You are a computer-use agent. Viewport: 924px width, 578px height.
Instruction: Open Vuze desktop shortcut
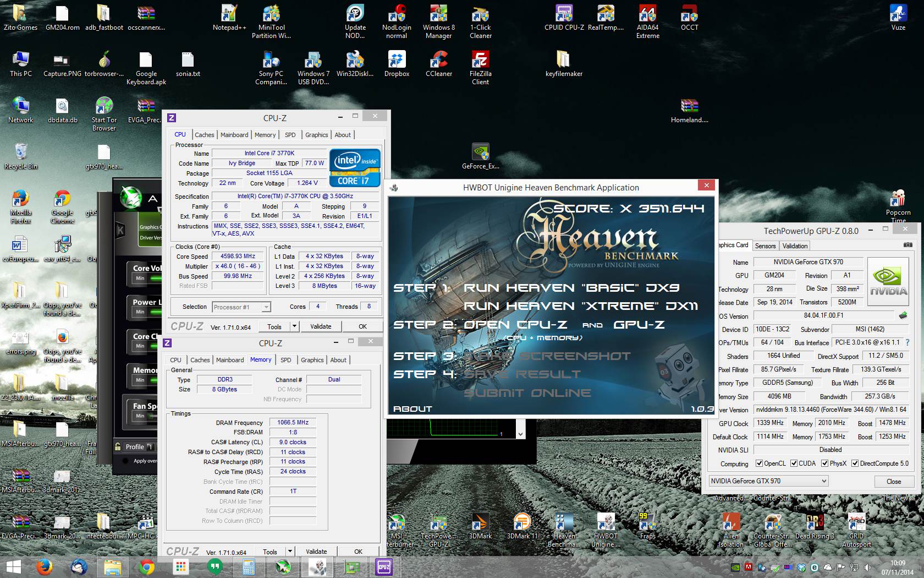pos(898,17)
